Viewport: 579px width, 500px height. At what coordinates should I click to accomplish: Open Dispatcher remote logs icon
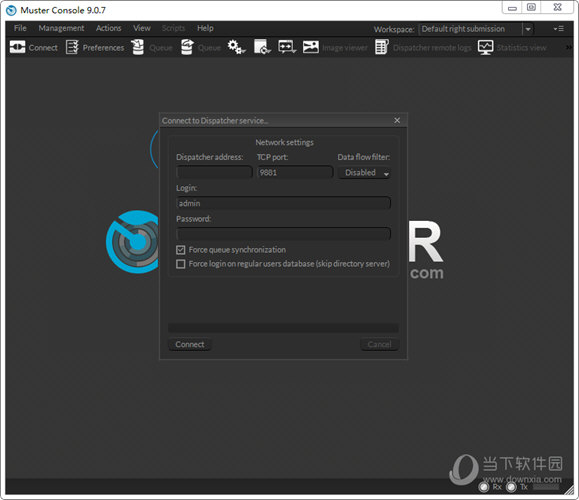click(x=381, y=47)
